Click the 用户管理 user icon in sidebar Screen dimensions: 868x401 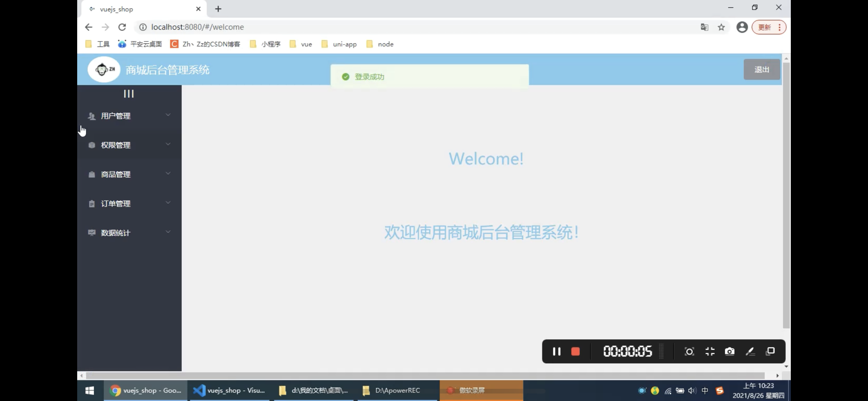coord(92,116)
